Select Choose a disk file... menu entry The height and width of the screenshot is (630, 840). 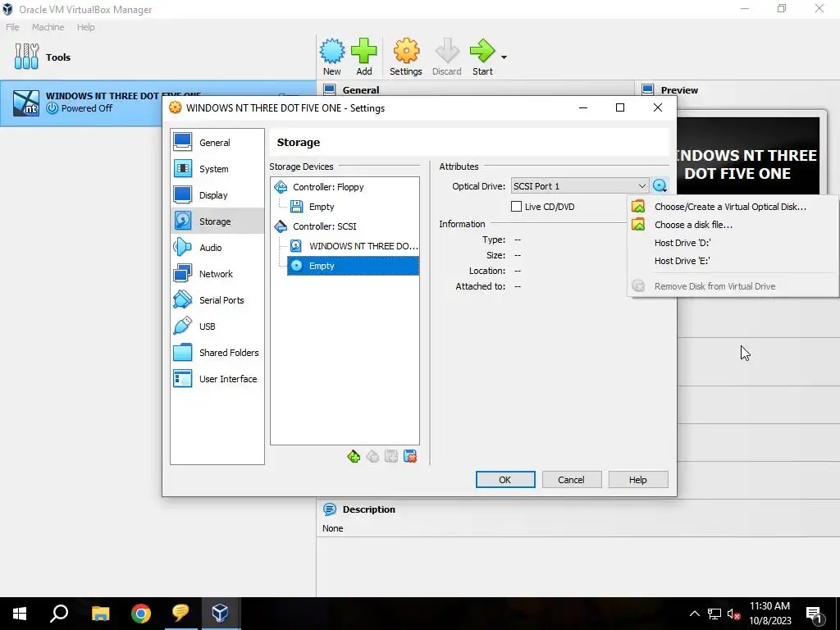(x=733, y=225)
